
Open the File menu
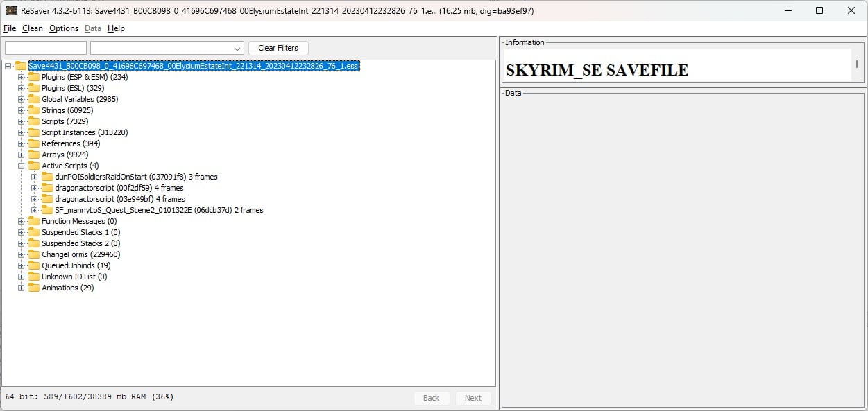[10, 28]
